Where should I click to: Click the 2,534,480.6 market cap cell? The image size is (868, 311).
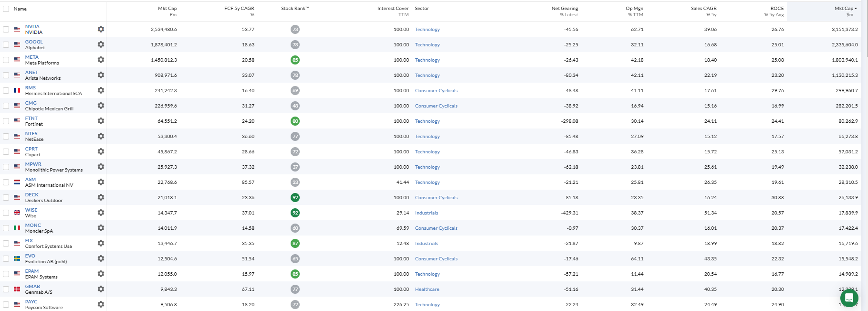coord(164,30)
